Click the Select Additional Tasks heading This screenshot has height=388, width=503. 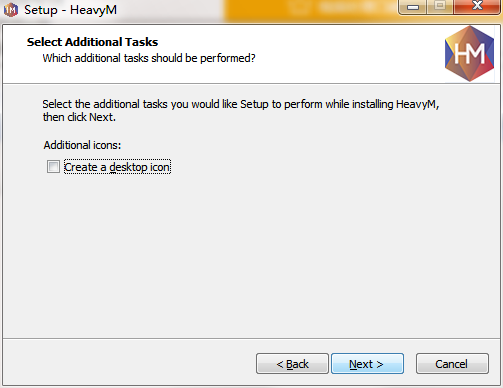click(x=92, y=42)
